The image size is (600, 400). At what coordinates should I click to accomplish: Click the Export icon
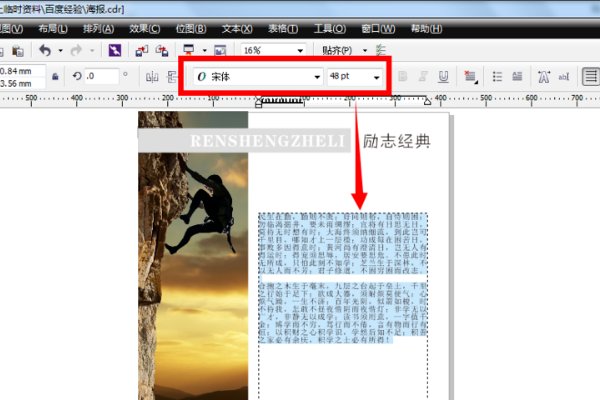coord(162,51)
